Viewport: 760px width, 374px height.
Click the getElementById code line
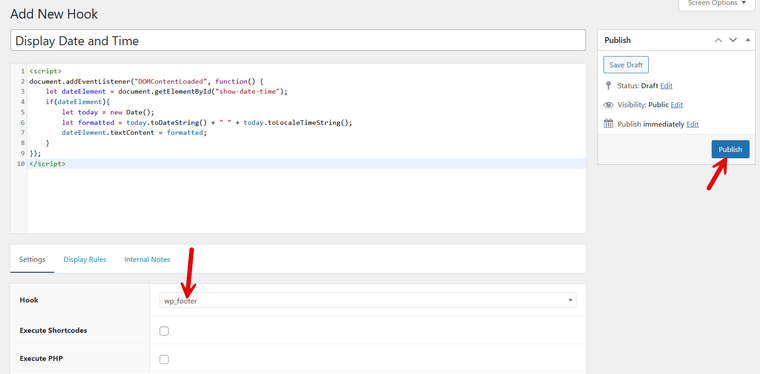pyautogui.click(x=167, y=91)
